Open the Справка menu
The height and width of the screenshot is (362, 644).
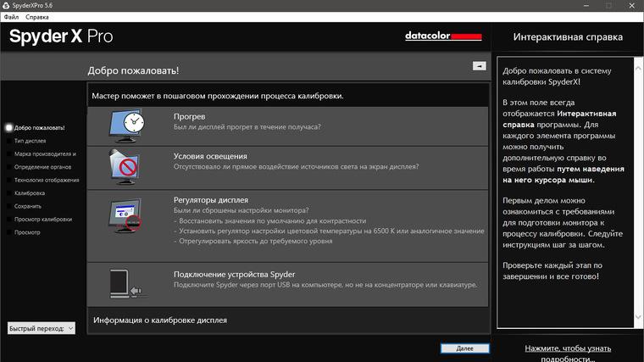point(37,17)
